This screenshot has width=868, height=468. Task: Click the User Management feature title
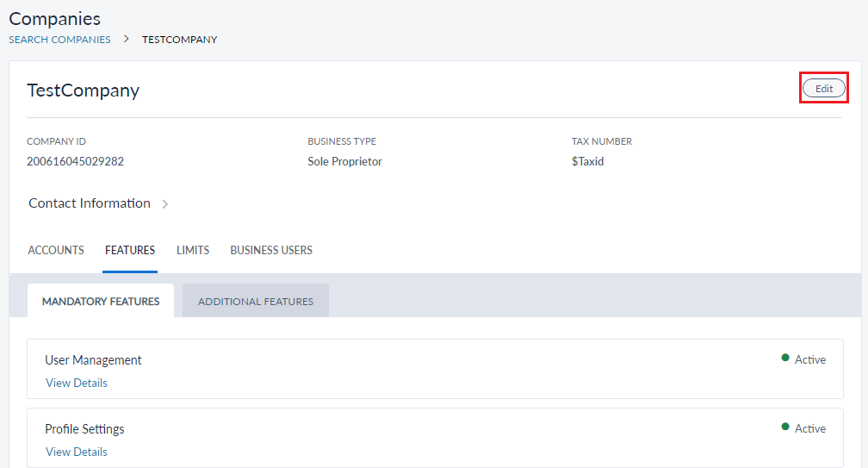[93, 360]
